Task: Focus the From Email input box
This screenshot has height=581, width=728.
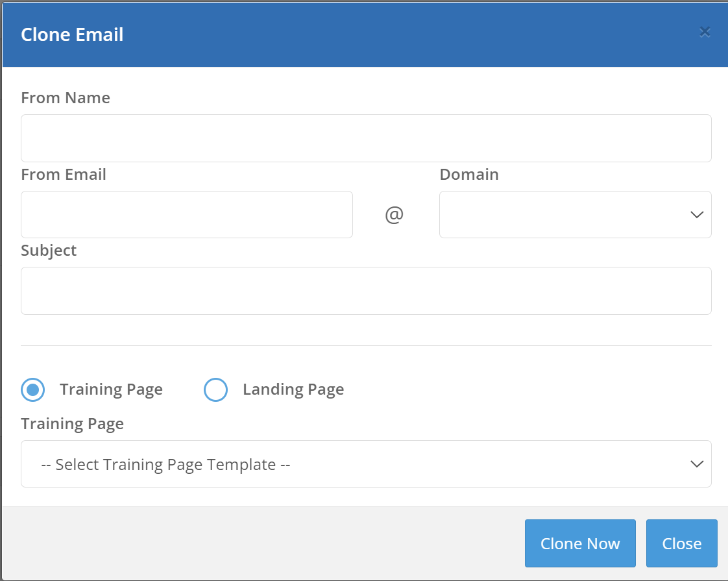Action: click(187, 214)
